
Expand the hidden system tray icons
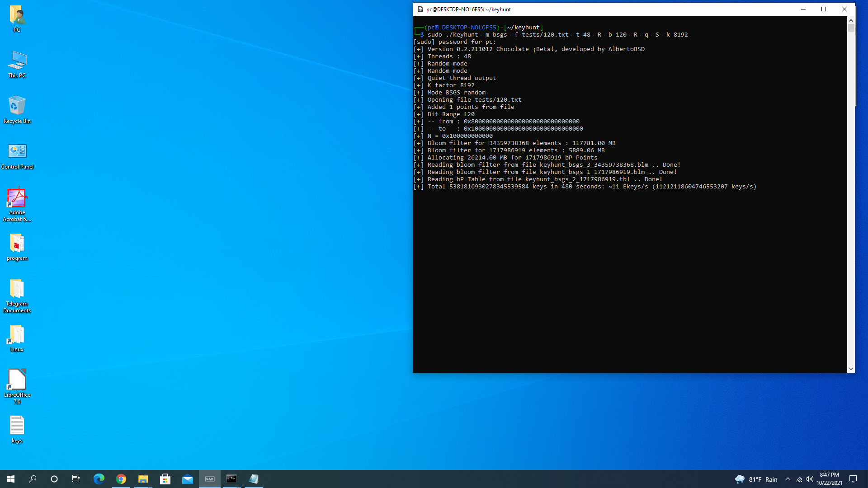click(x=788, y=479)
